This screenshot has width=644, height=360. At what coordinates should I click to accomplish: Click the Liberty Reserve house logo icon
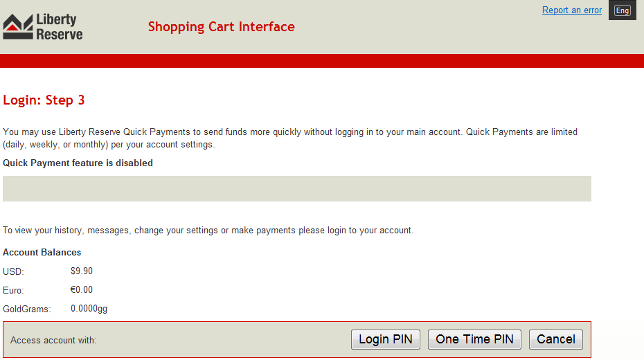tap(18, 27)
